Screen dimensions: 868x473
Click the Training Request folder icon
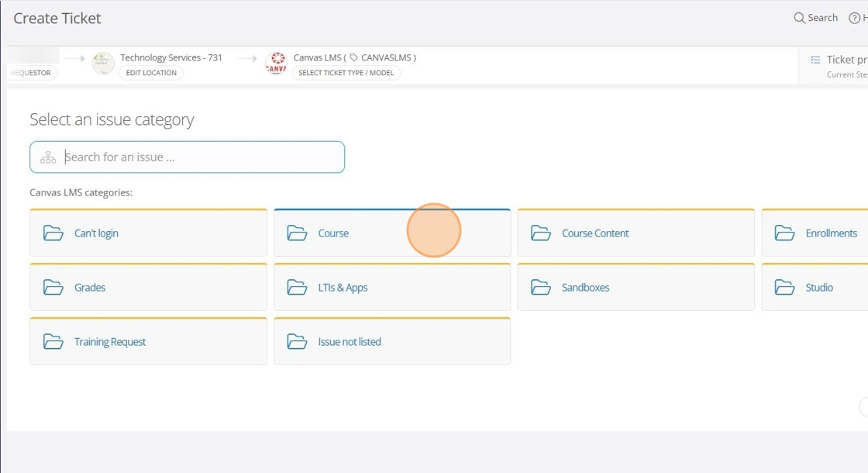[53, 342]
